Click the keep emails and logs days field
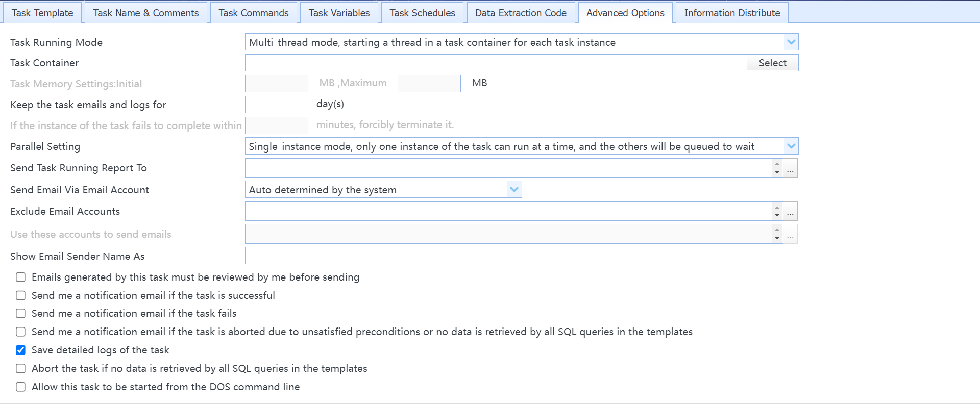The image size is (980, 404). pyautogui.click(x=277, y=105)
